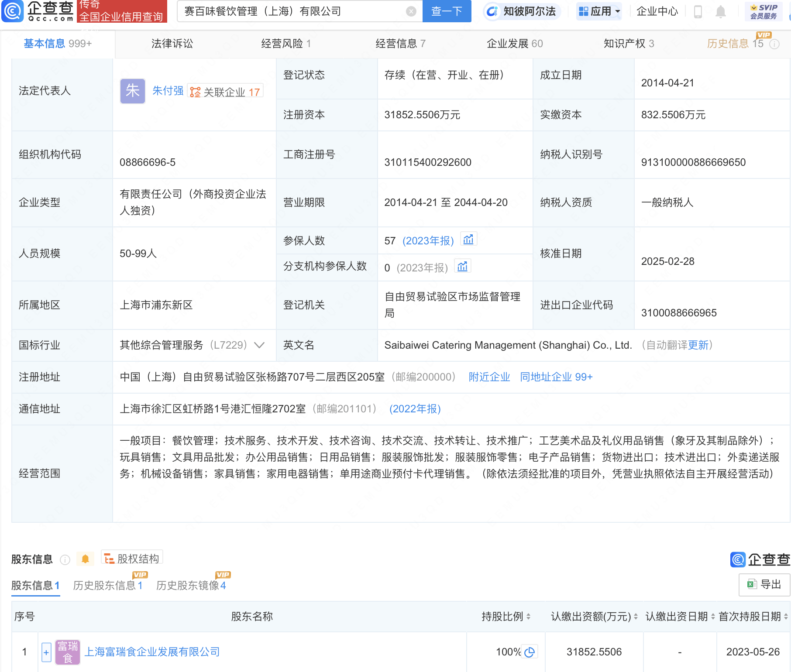This screenshot has height=672, width=791.
Task: Select the 历史股东镜像 4 sub-tab
Action: click(x=191, y=586)
